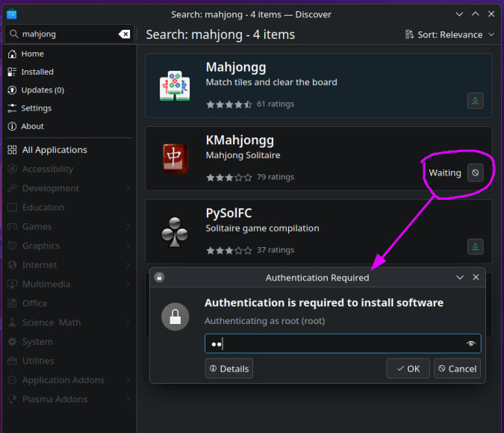
Task: Click the 'Waiting' status label
Action: 445,173
